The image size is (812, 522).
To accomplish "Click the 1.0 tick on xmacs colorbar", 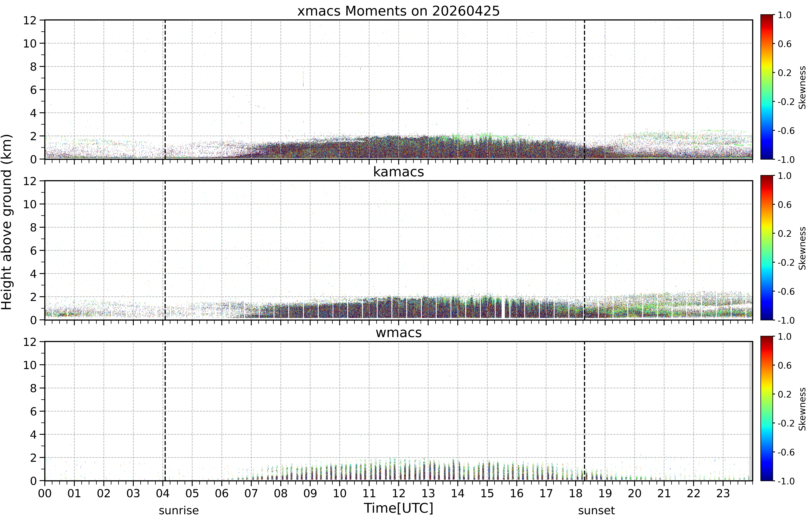I will [x=785, y=15].
